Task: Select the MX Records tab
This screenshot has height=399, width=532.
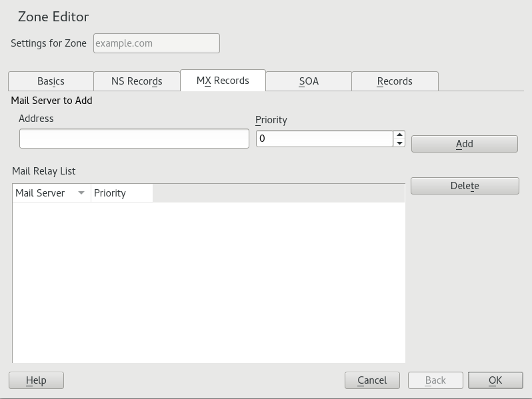Action: pyautogui.click(x=223, y=81)
